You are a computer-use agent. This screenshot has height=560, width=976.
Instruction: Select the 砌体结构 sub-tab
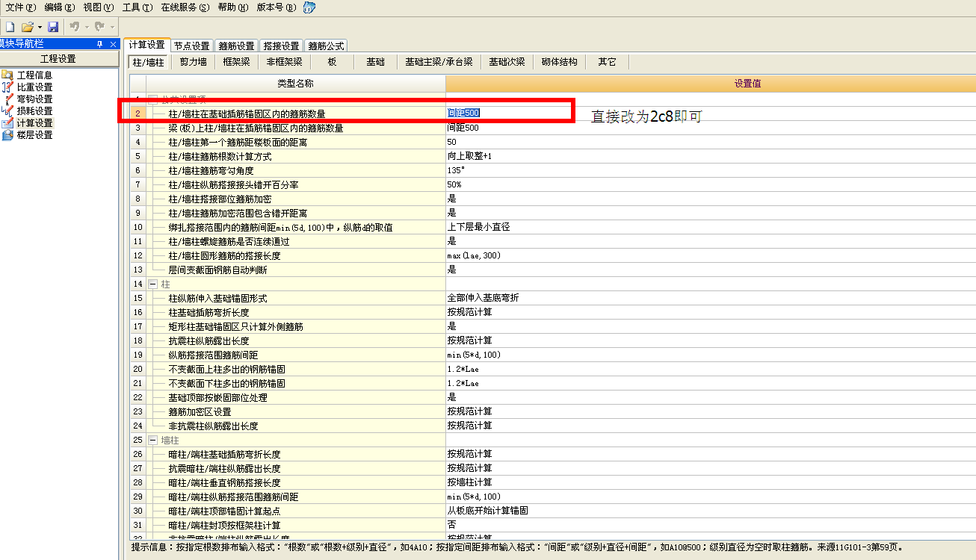560,62
